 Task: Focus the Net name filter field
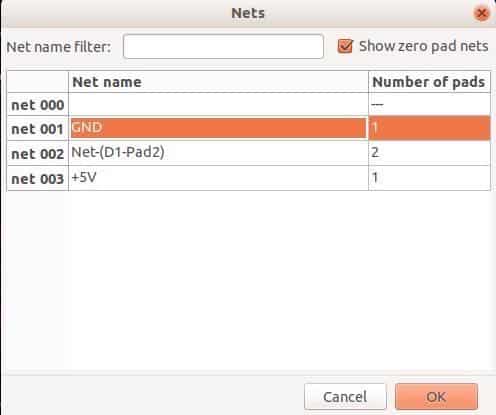point(223,47)
